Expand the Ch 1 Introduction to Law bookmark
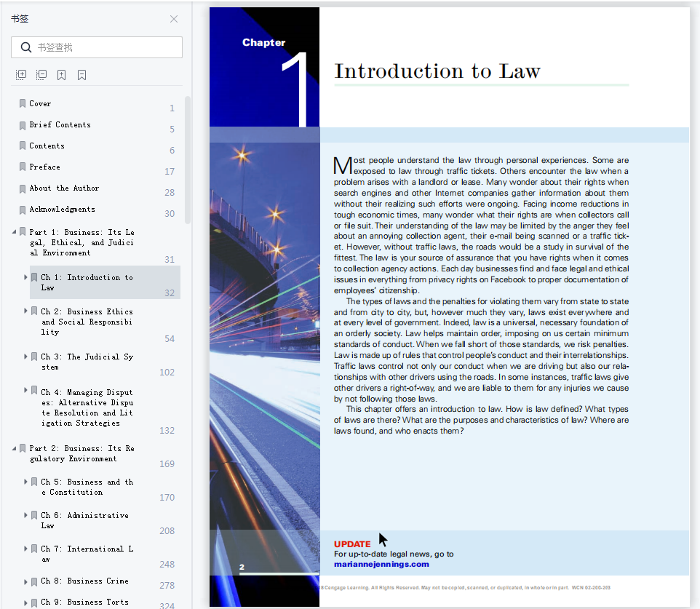Screen dimensions: 700x609 coord(25,277)
